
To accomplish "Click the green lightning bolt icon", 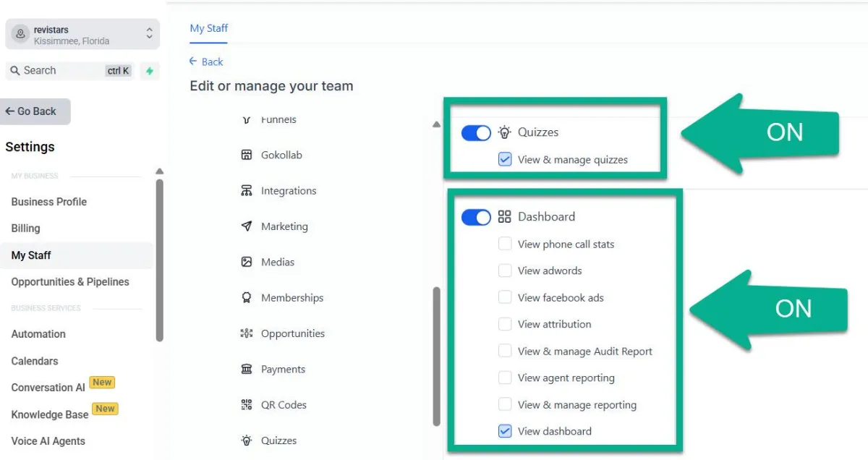I will point(150,71).
